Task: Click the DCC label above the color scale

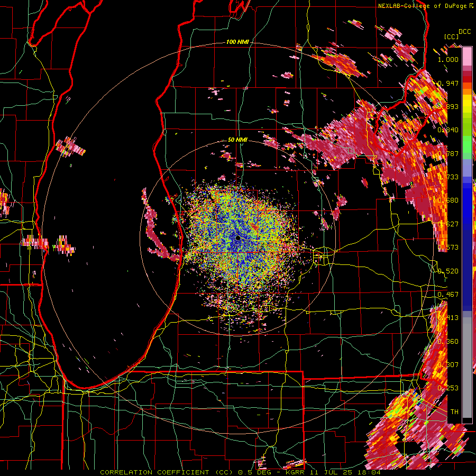Action: point(464,32)
